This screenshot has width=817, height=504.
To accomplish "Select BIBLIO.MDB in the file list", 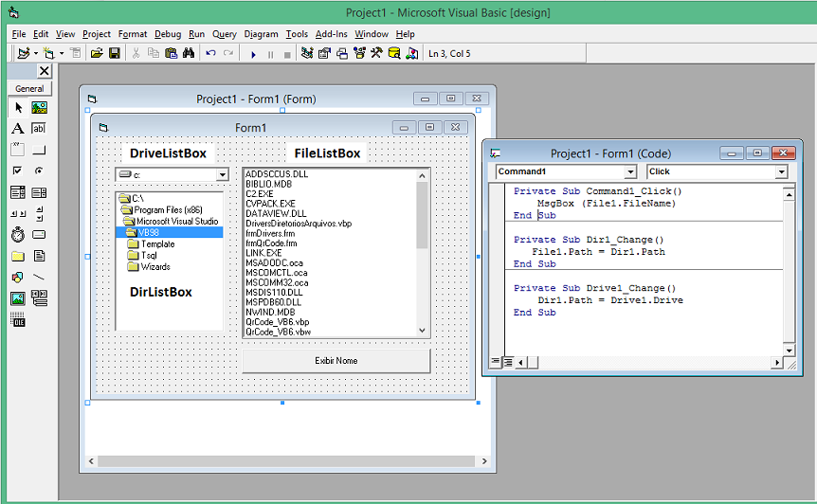I will tap(269, 184).
